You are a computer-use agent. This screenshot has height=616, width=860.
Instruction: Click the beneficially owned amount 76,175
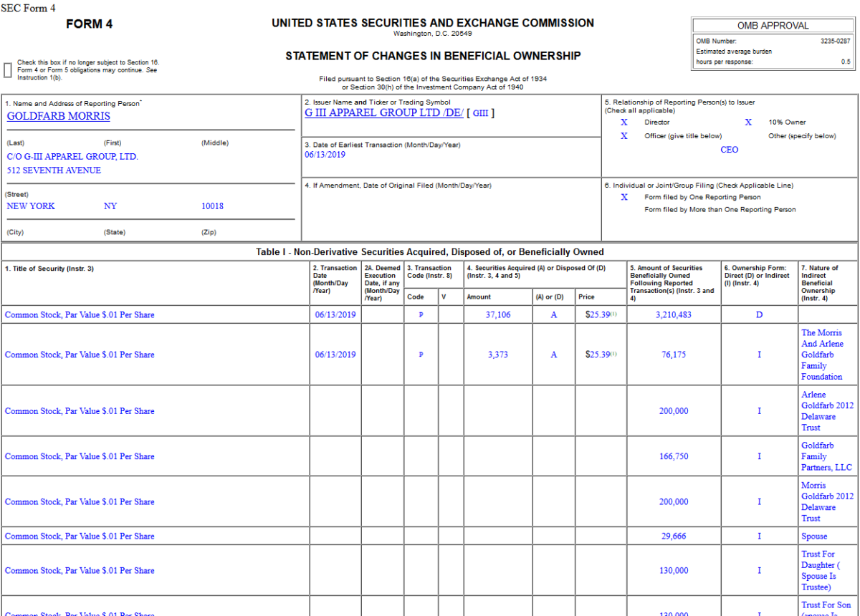[x=674, y=355]
